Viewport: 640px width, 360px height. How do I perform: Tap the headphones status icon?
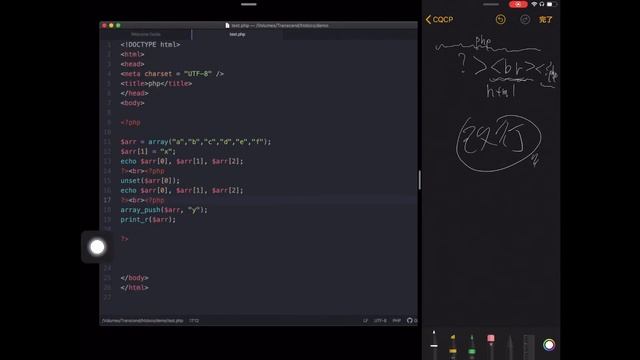(x=542, y=4)
